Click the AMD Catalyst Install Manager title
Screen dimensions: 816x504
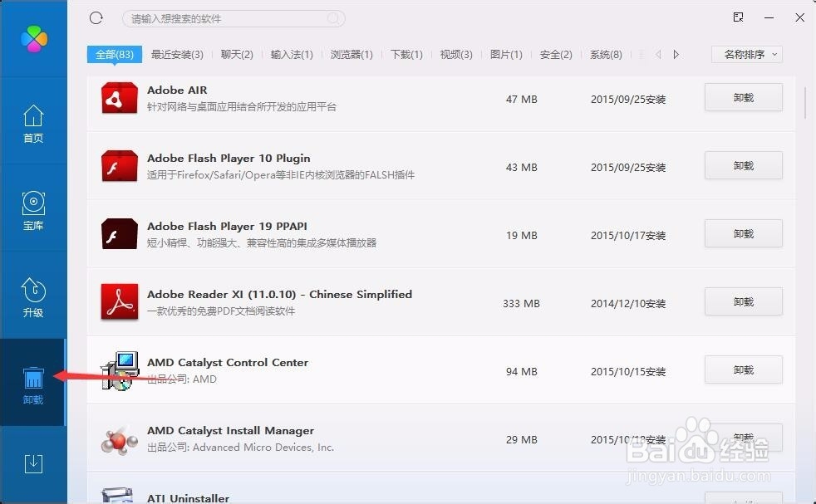click(x=230, y=431)
